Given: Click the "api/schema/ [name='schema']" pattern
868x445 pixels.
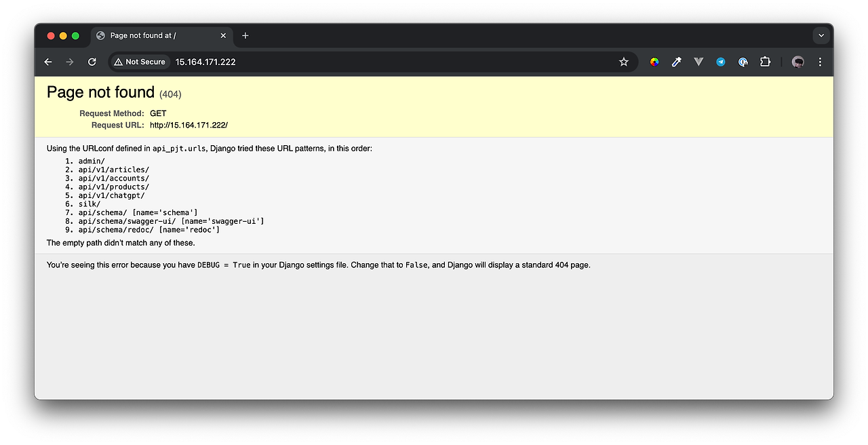Looking at the screenshot, I should click(x=138, y=213).
